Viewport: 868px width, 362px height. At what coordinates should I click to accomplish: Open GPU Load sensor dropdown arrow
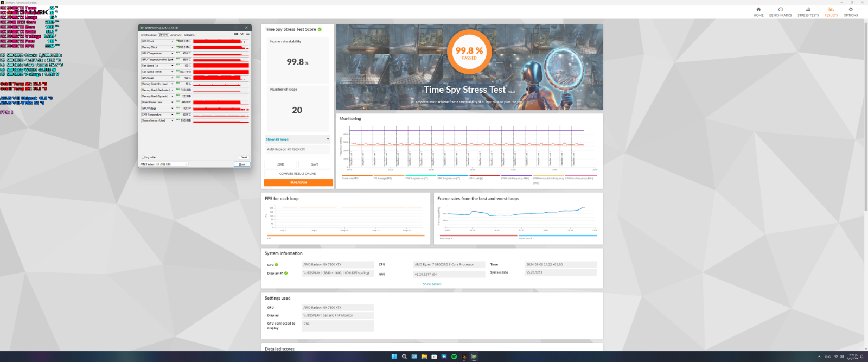tap(173, 78)
